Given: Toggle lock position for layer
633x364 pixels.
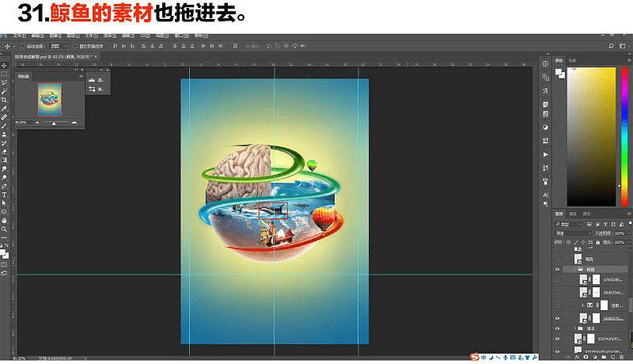Looking at the screenshot, I should pos(583,242).
